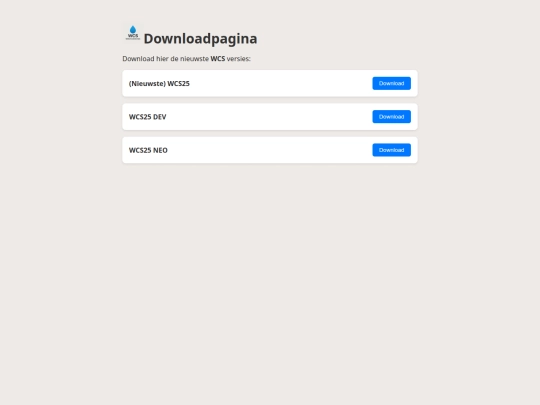Click empty space inside the WCS25 NEO card
The width and height of the screenshot is (540, 405).
(x=269, y=150)
